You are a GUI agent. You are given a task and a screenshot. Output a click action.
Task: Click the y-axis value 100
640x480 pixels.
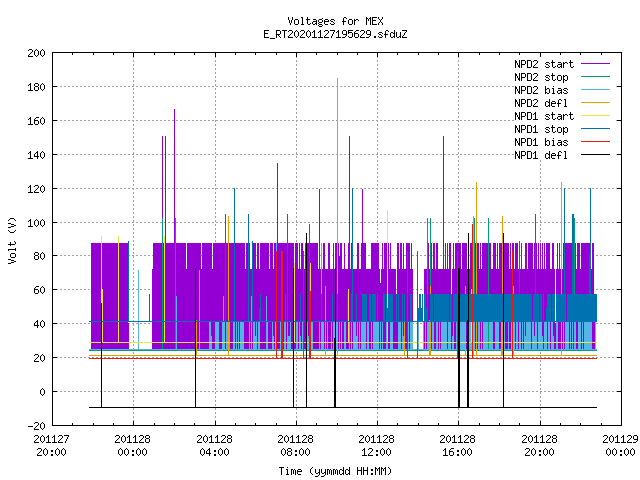(x=36, y=222)
